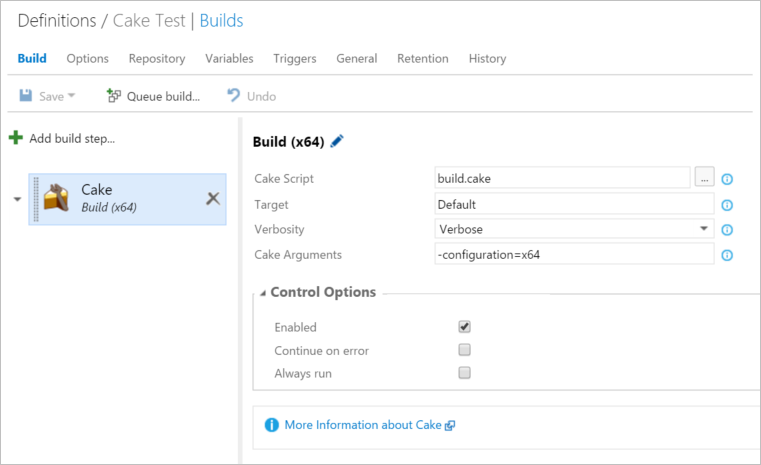Click the info icon next to Cake Arguments
761x465 pixels.
727,255
